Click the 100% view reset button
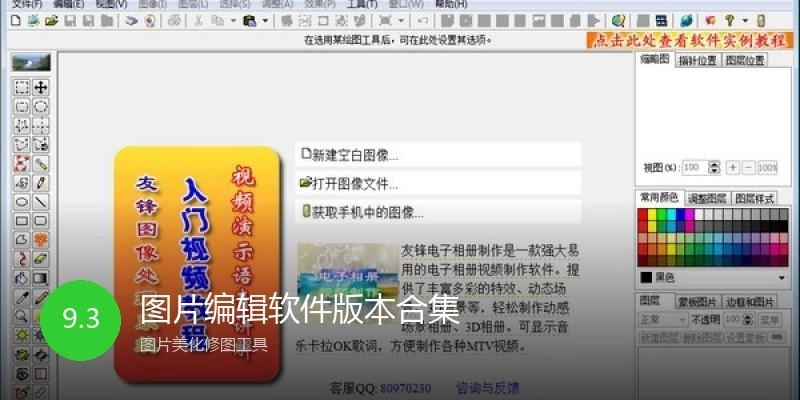800x400 pixels. pos(767,167)
